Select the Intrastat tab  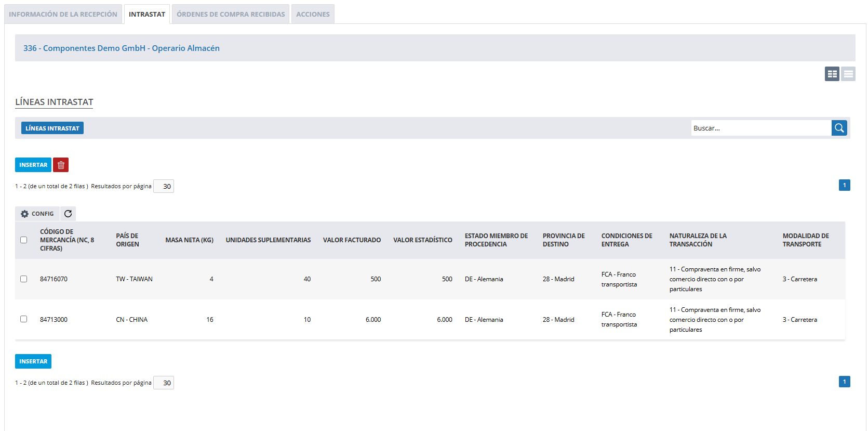point(147,14)
